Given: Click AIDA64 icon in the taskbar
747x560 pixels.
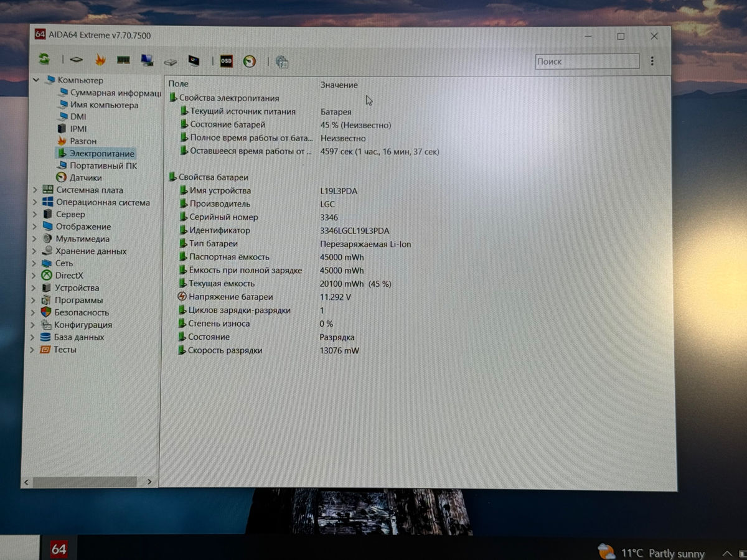Looking at the screenshot, I should pyautogui.click(x=59, y=549).
